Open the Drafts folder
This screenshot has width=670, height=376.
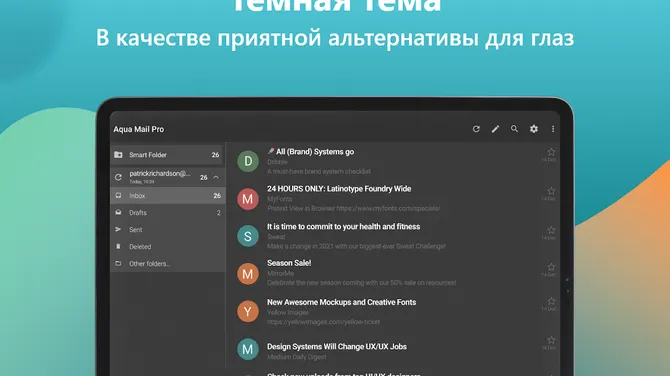click(168, 213)
